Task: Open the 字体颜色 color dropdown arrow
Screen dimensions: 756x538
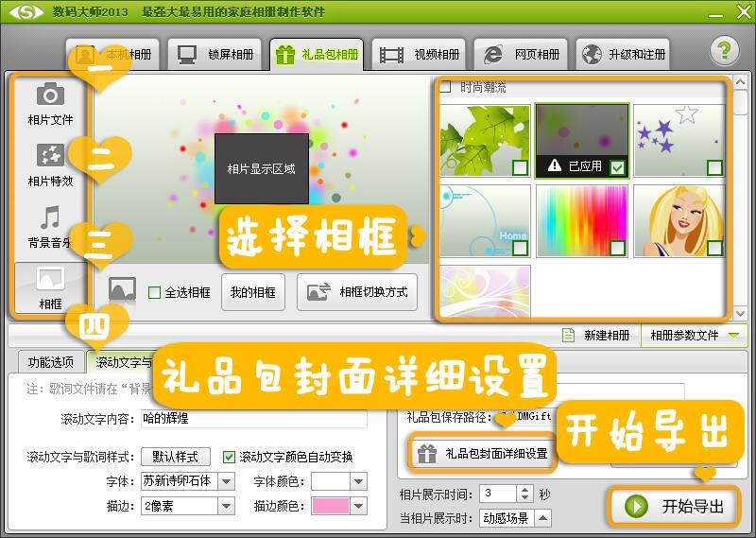Action: [x=358, y=481]
